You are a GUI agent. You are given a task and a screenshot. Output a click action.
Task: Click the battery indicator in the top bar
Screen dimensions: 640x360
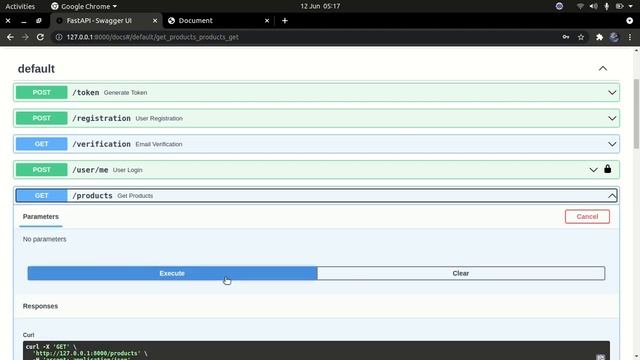click(620, 6)
